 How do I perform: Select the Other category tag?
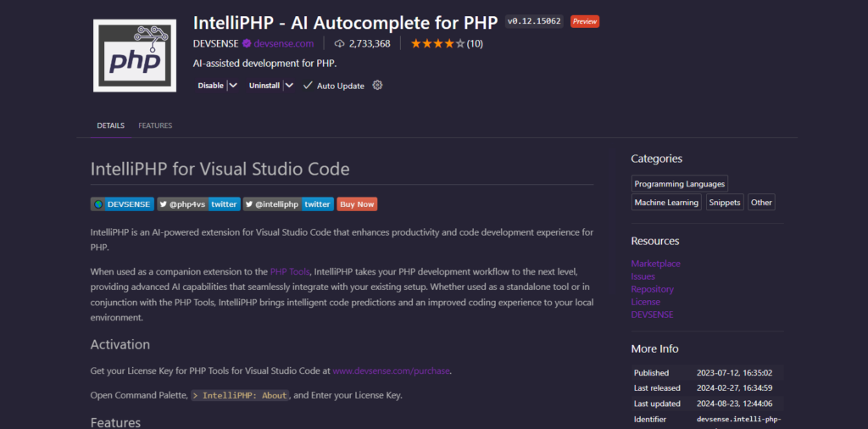pyautogui.click(x=761, y=202)
